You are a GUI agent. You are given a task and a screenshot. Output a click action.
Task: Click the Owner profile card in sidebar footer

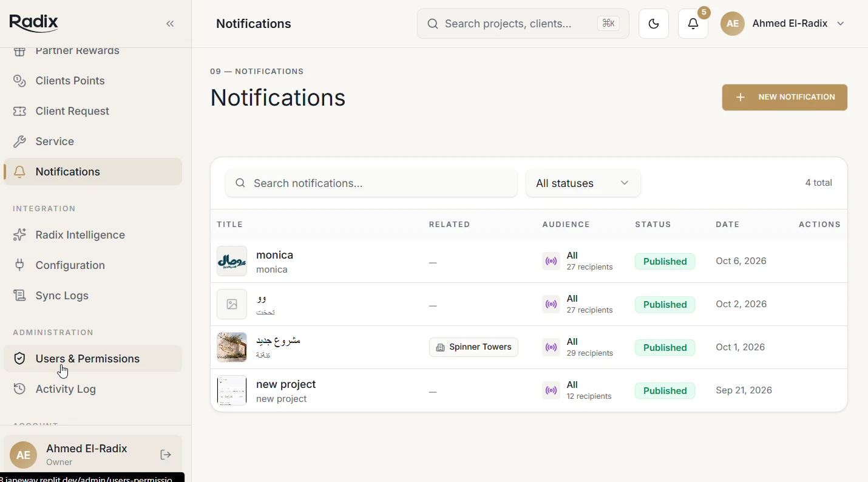coord(93,455)
